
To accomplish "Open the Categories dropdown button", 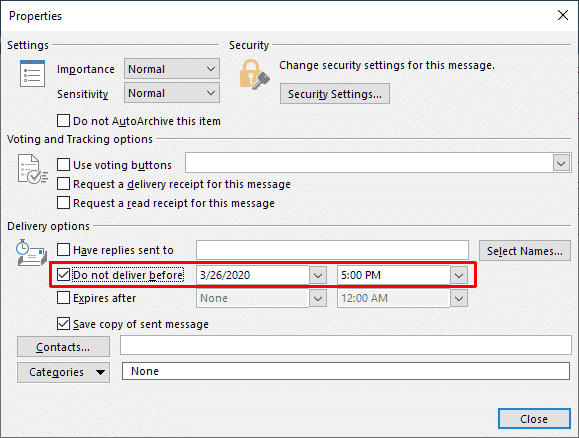I will (x=64, y=372).
